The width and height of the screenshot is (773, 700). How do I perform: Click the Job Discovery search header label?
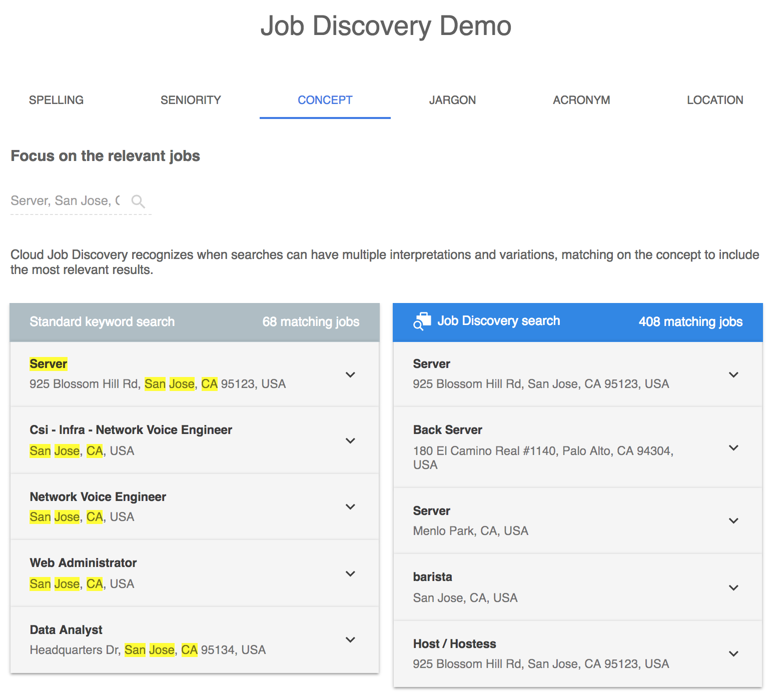(499, 321)
